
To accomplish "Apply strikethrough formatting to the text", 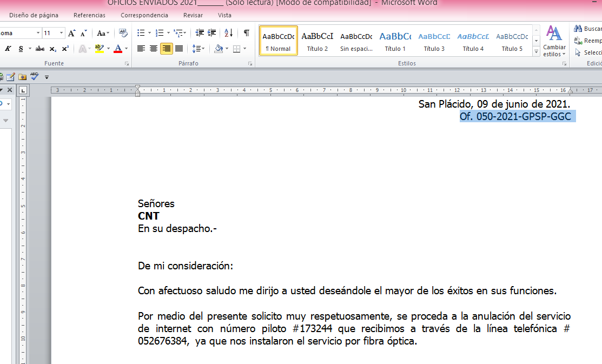I will click(39, 49).
